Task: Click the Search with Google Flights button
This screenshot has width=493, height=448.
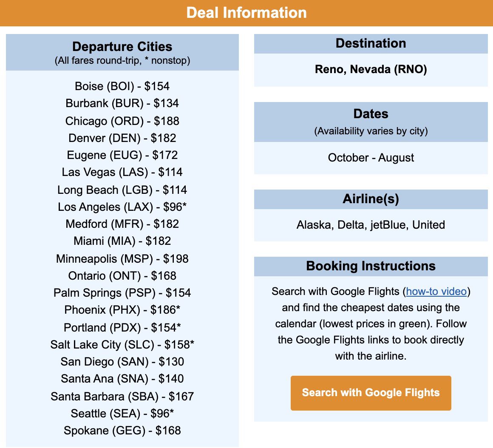Action: tap(371, 393)
